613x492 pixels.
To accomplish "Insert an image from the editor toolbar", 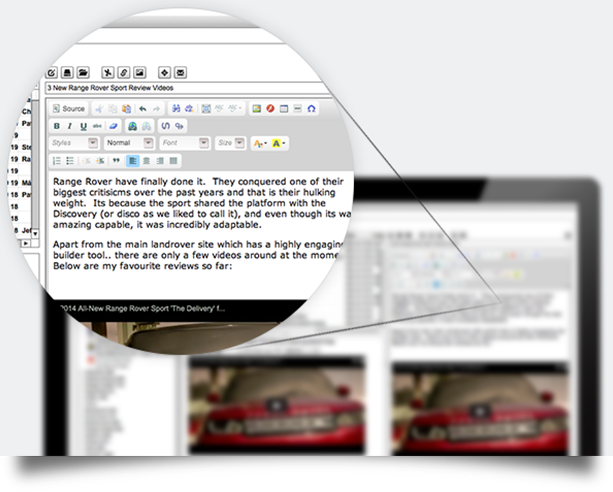I will (x=256, y=109).
